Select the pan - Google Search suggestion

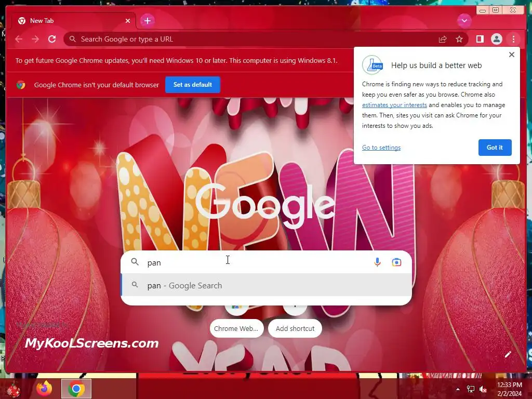tap(266, 285)
